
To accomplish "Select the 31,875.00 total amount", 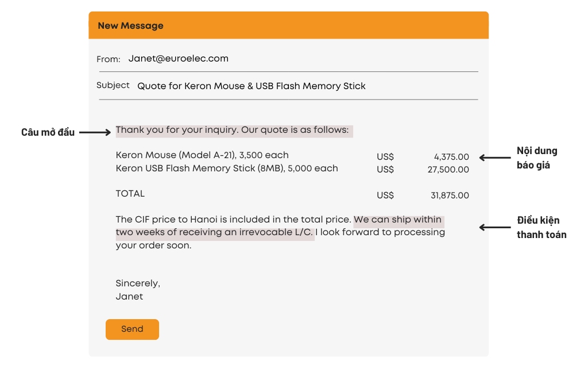I will click(450, 195).
